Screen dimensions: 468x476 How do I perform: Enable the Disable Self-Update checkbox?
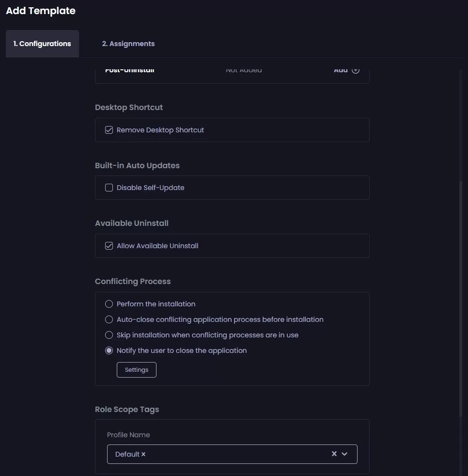(x=109, y=188)
